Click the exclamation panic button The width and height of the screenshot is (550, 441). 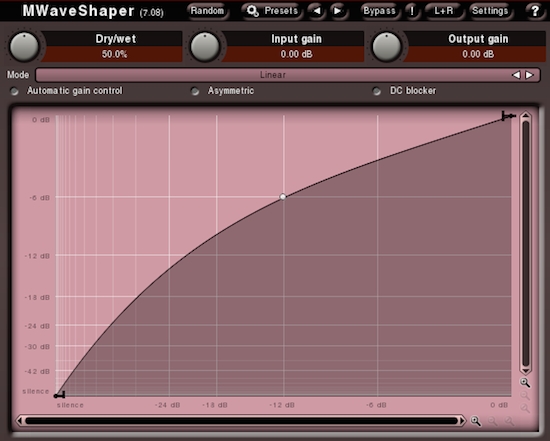[412, 11]
